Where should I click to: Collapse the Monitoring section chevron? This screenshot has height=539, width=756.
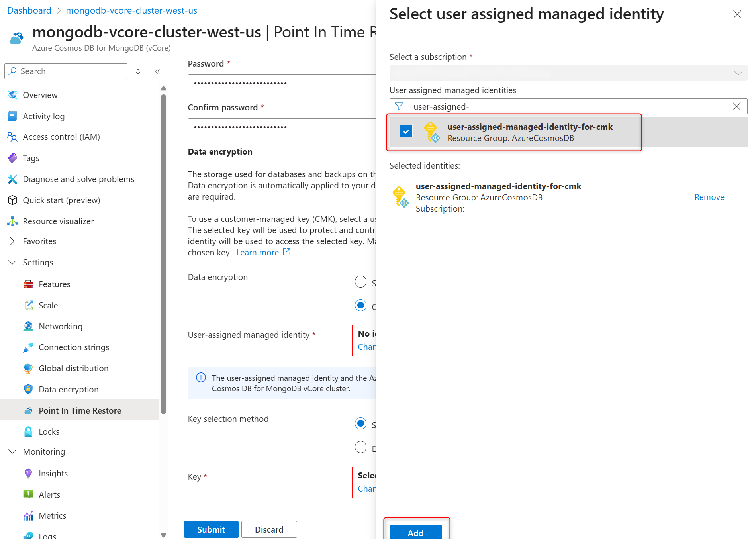pos(12,451)
